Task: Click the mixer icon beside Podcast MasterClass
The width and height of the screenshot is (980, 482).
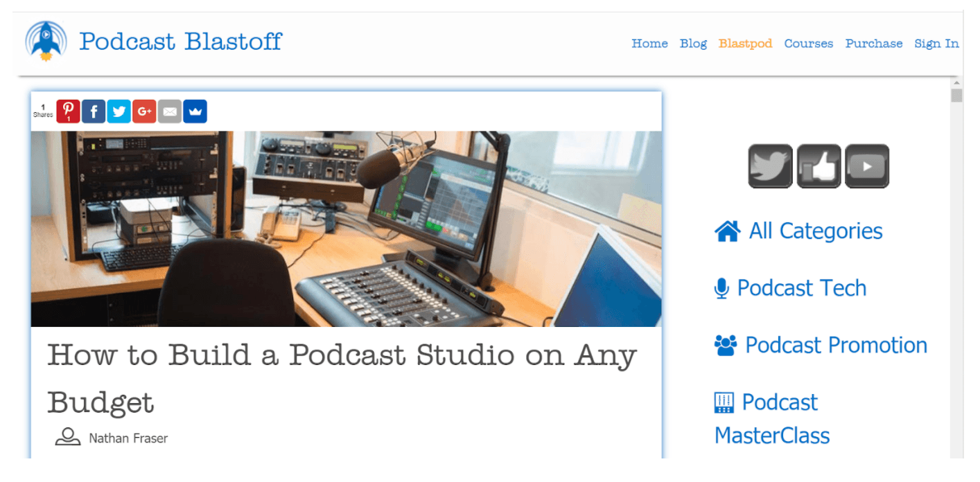Action: coord(724,402)
